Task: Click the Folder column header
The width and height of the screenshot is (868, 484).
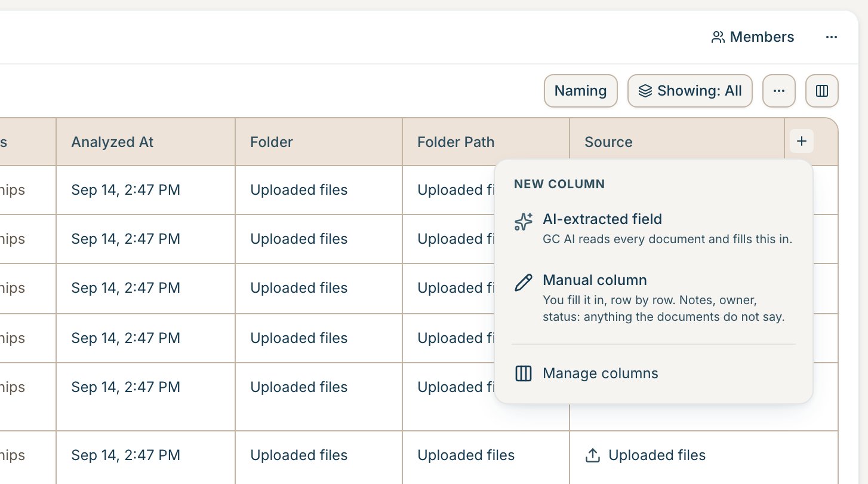Action: tap(319, 142)
